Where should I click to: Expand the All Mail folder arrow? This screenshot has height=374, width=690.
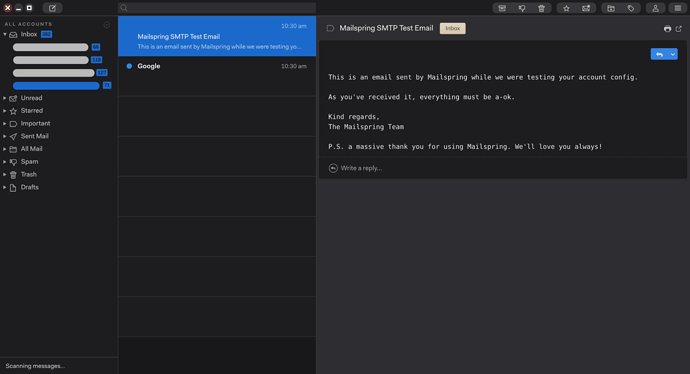coord(5,149)
